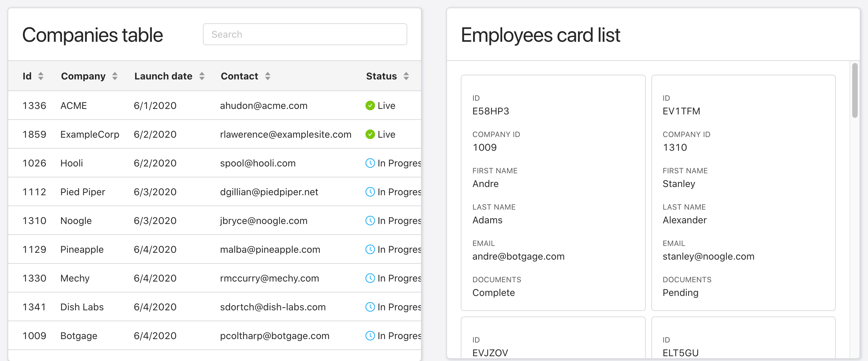The width and height of the screenshot is (868, 361).
Task: Sort by Company column sort arrows
Action: click(115, 76)
